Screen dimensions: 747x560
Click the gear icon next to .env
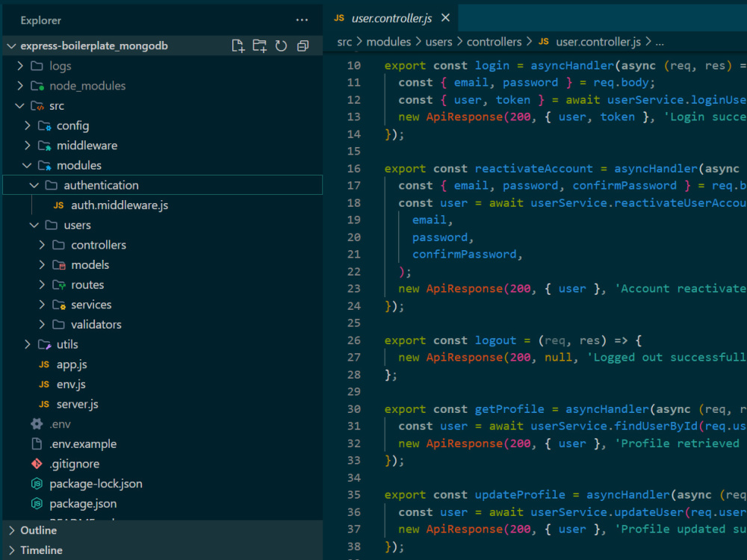pos(37,424)
